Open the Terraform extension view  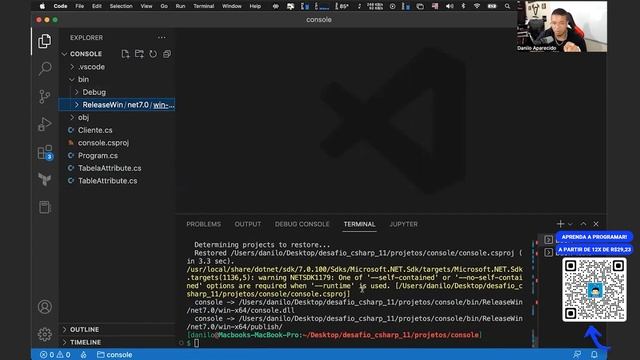point(44,179)
